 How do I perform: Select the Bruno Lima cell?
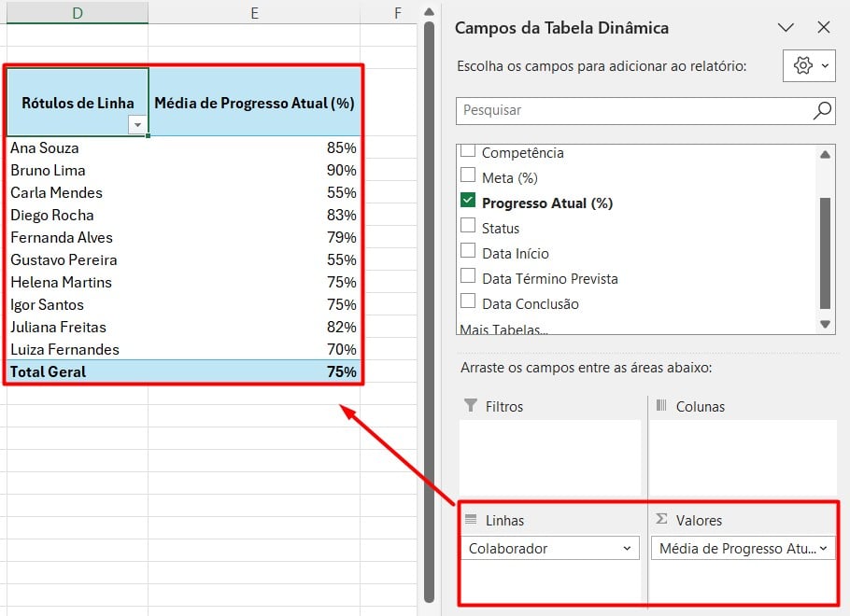[78, 170]
